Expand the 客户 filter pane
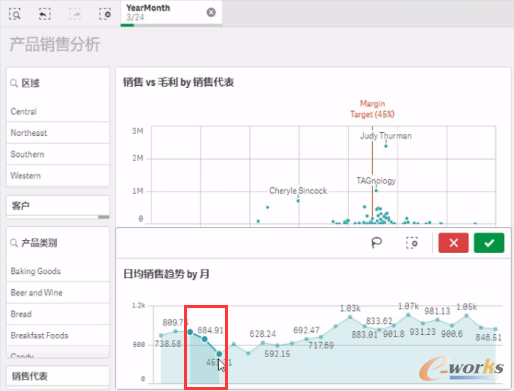This screenshot has width=514, height=391. 58,206
